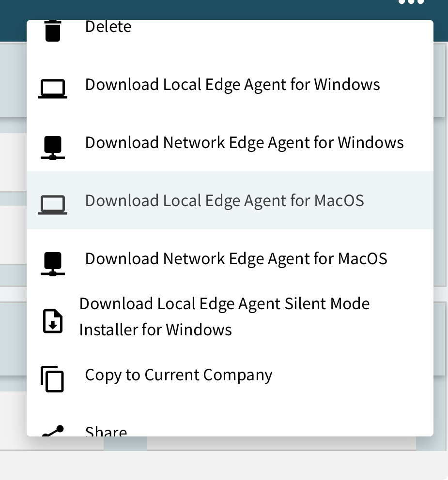Click the copy icon beside Copy to Current Company
The width and height of the screenshot is (448, 480).
click(x=52, y=379)
